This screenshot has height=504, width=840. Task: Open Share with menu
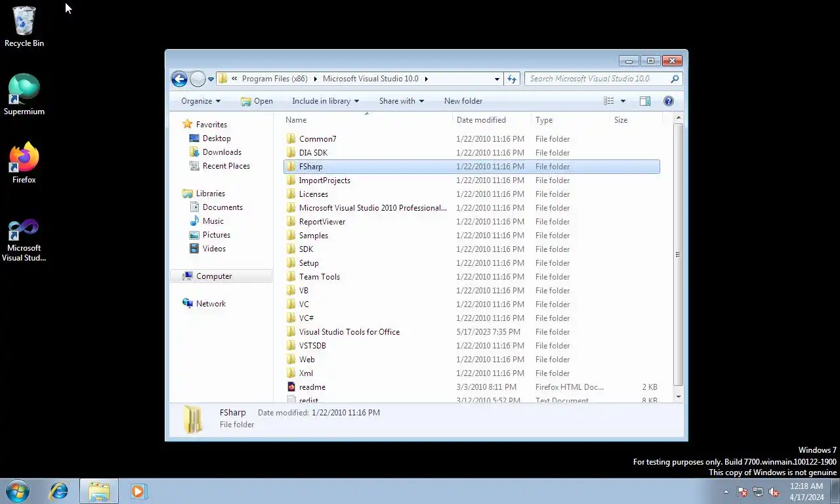[x=402, y=101]
